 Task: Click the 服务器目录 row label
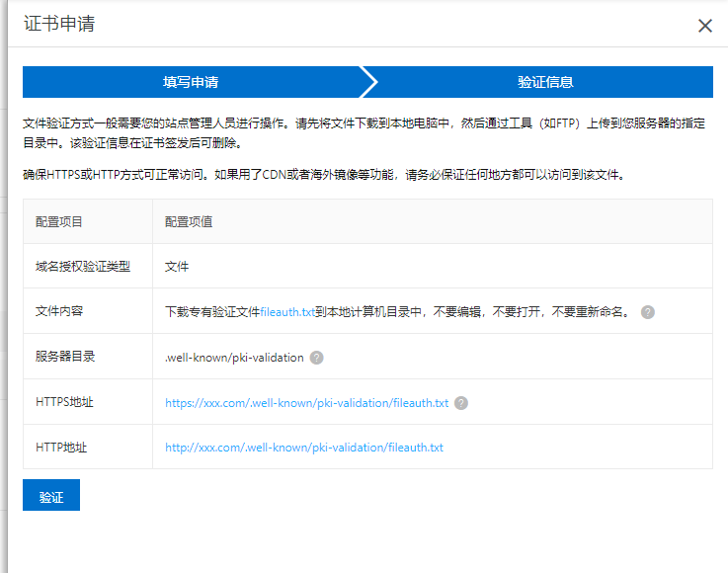(65, 357)
